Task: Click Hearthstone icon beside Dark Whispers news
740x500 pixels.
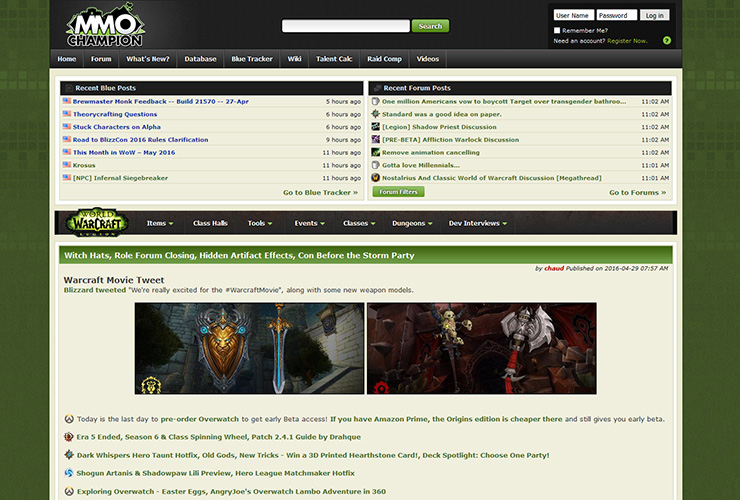Action: [69, 455]
